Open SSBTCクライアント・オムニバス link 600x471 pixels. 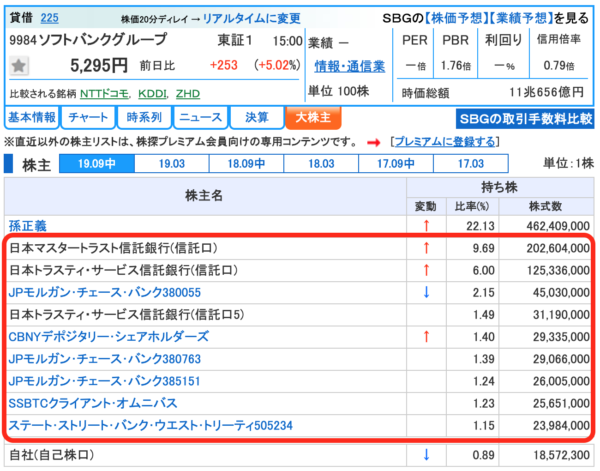93,403
